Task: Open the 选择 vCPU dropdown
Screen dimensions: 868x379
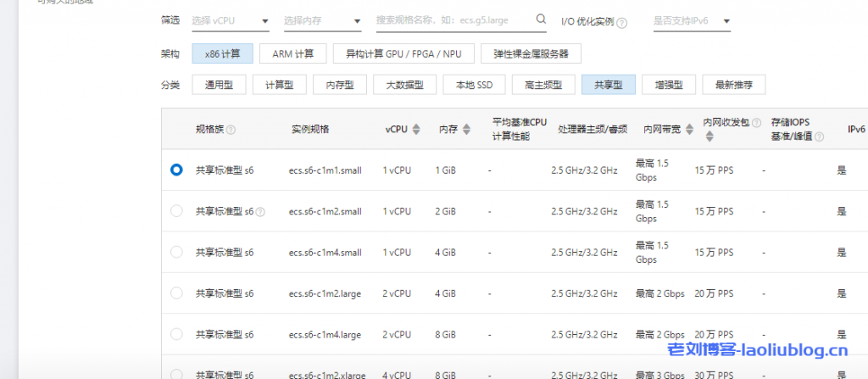Action: (231, 20)
